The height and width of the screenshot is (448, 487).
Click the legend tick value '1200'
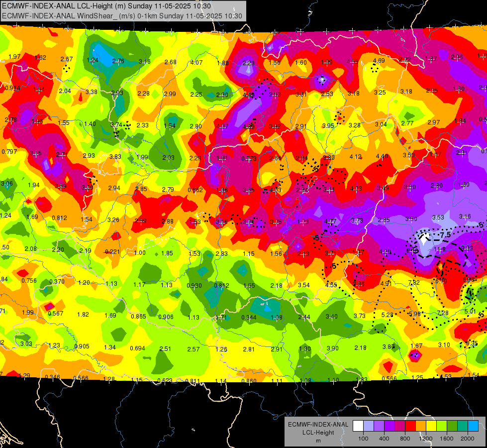tap(425, 439)
